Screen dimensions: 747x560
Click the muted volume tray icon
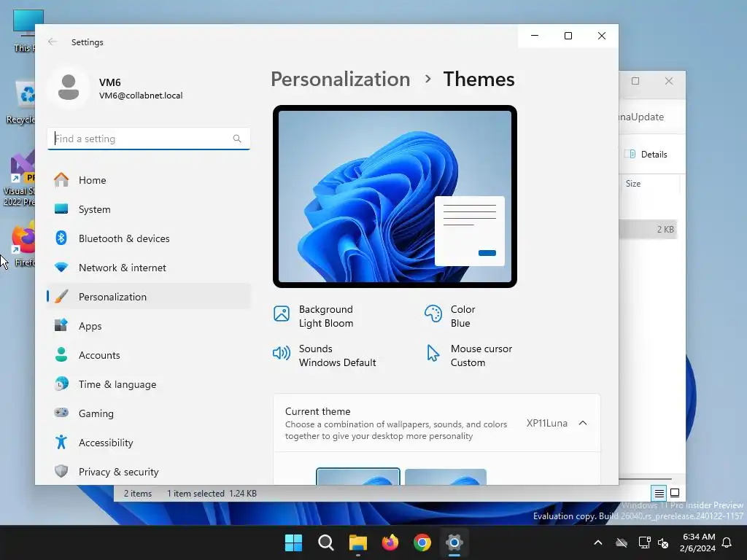point(662,542)
